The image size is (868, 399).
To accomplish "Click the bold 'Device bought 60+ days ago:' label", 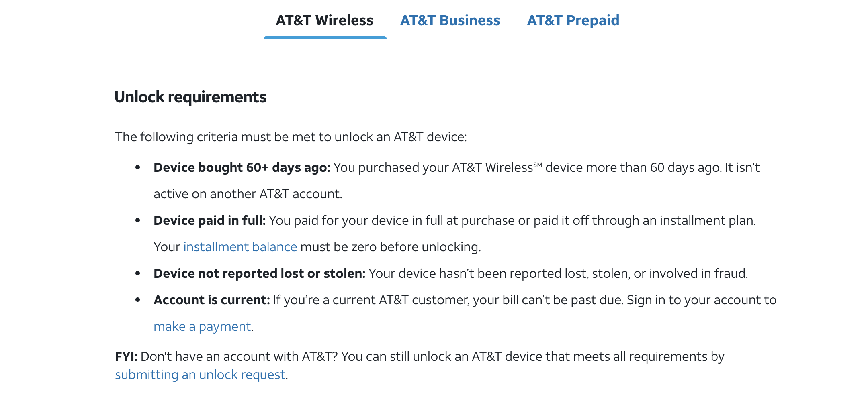I will coord(242,167).
